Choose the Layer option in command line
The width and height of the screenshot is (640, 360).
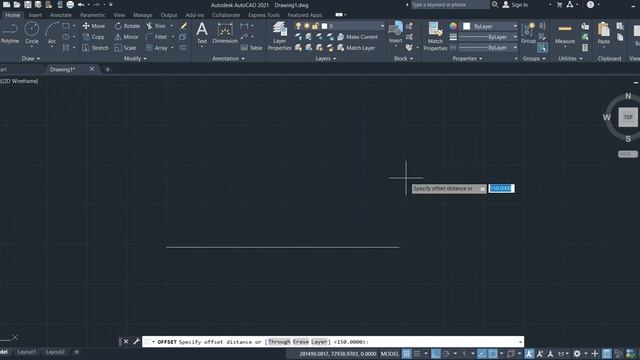[319, 342]
